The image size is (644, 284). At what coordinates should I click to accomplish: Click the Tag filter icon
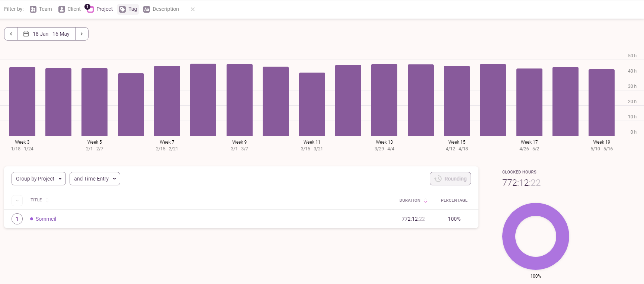[x=122, y=9]
